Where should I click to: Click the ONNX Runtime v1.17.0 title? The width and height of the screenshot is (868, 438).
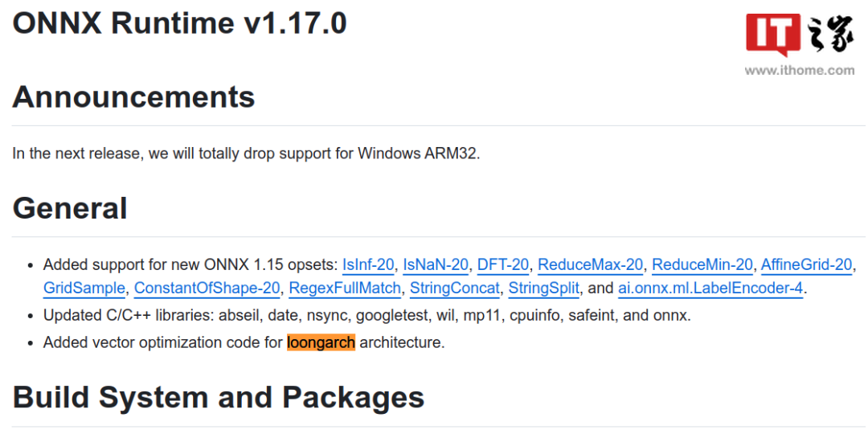click(179, 23)
